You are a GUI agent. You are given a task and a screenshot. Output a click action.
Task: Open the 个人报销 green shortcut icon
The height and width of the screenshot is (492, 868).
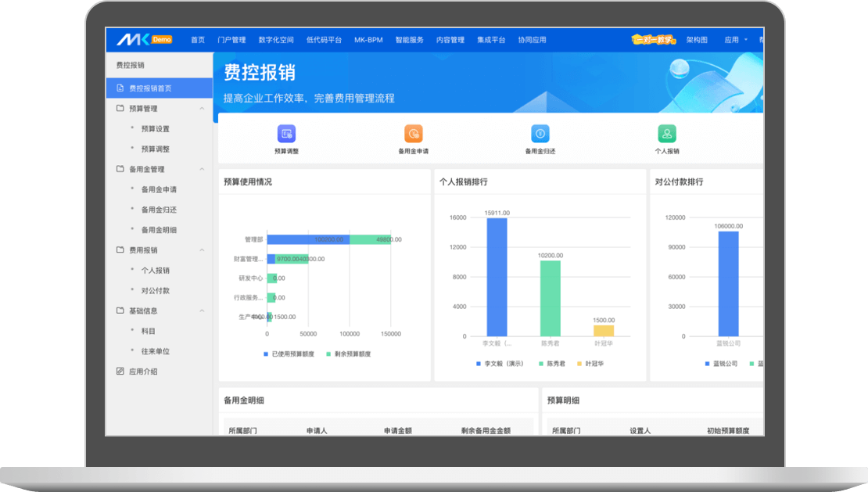[x=666, y=134]
